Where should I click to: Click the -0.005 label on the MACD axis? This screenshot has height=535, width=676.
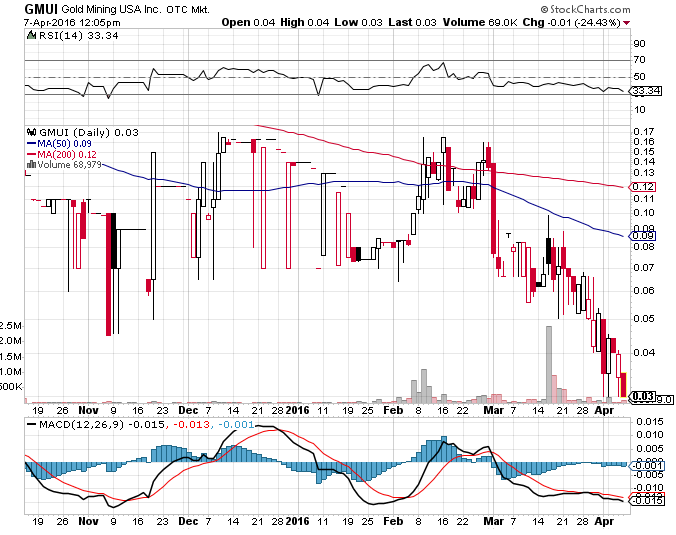coord(648,475)
